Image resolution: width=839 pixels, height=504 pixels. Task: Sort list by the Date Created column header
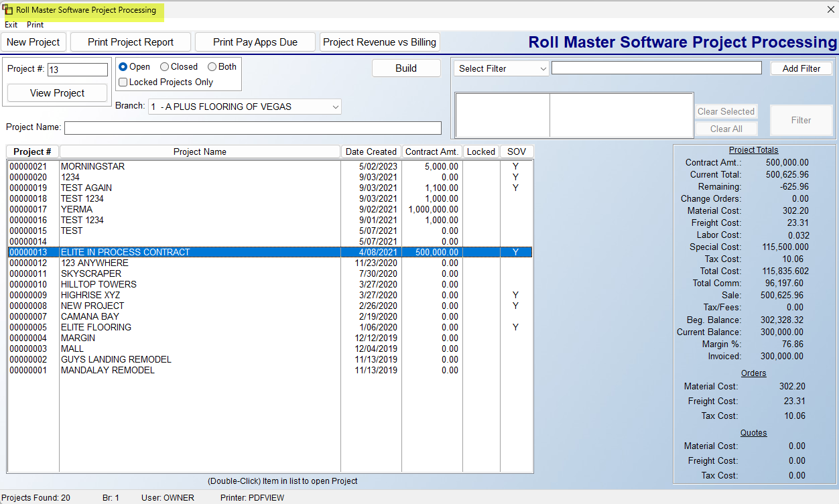click(x=371, y=151)
